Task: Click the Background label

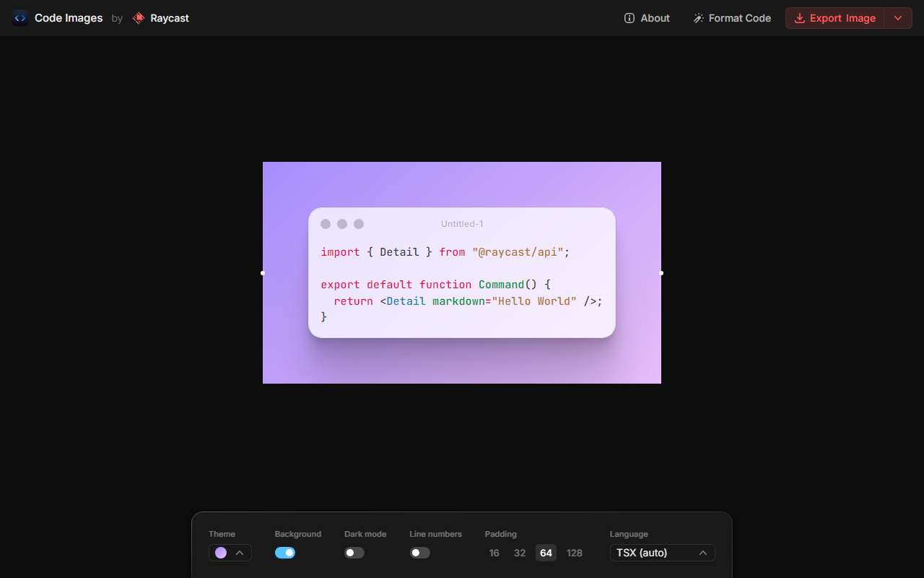Action: (297, 534)
